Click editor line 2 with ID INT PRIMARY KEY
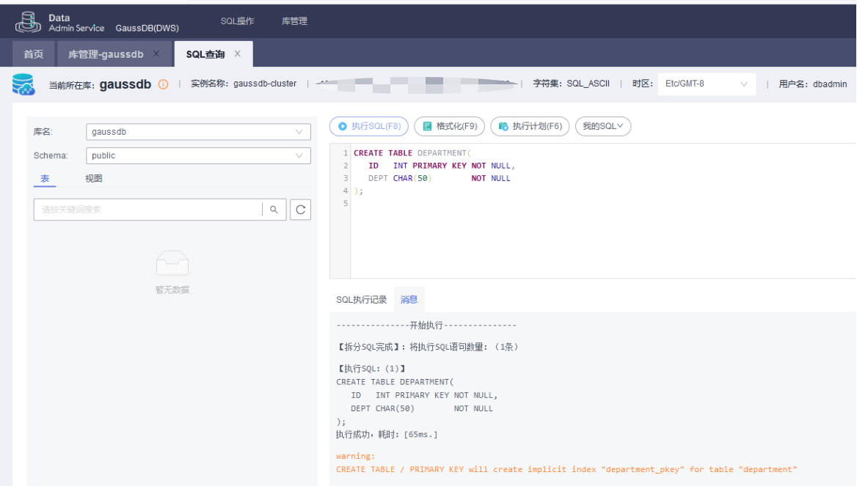Screen dimensions: 868x486 (x=442, y=166)
